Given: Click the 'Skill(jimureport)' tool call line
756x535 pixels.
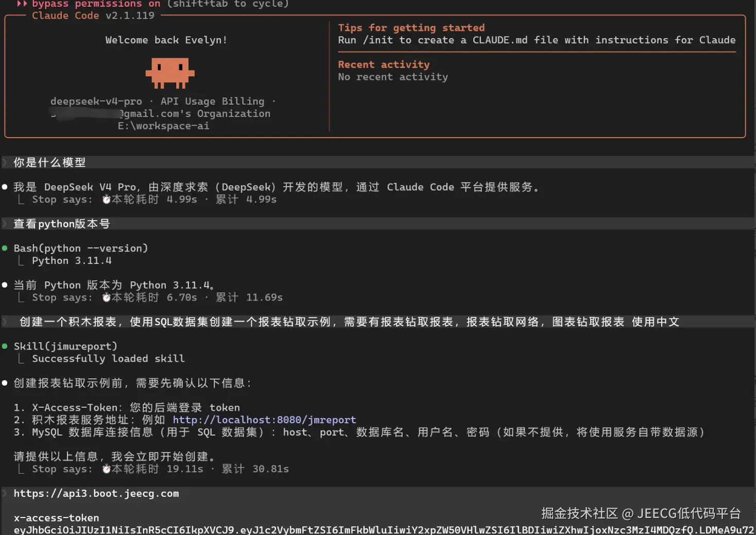Looking at the screenshot, I should click(65, 346).
